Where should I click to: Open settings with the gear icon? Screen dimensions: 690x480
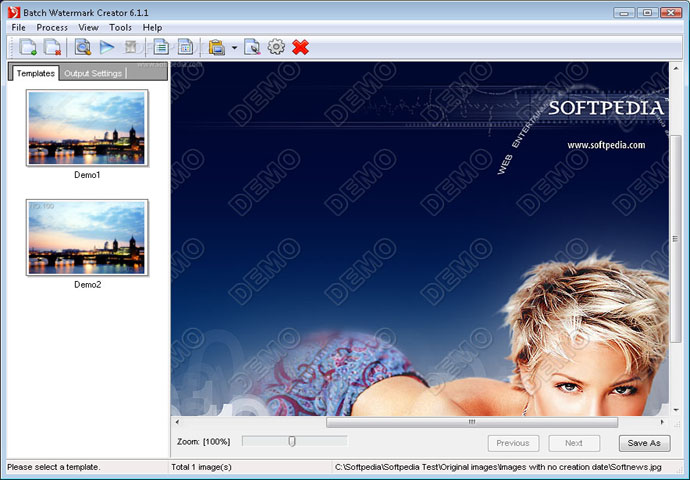tap(276, 47)
